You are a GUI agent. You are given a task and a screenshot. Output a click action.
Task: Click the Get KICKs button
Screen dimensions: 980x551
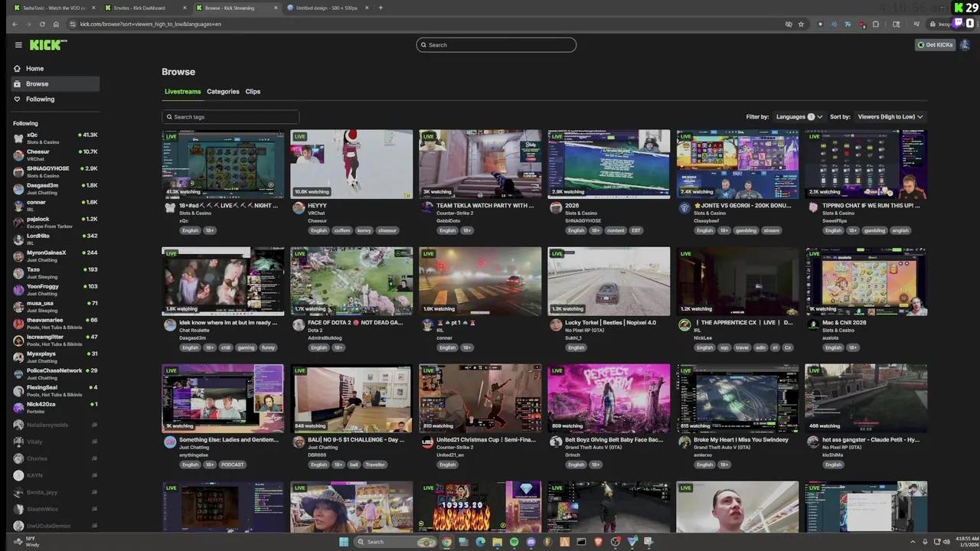coord(935,45)
